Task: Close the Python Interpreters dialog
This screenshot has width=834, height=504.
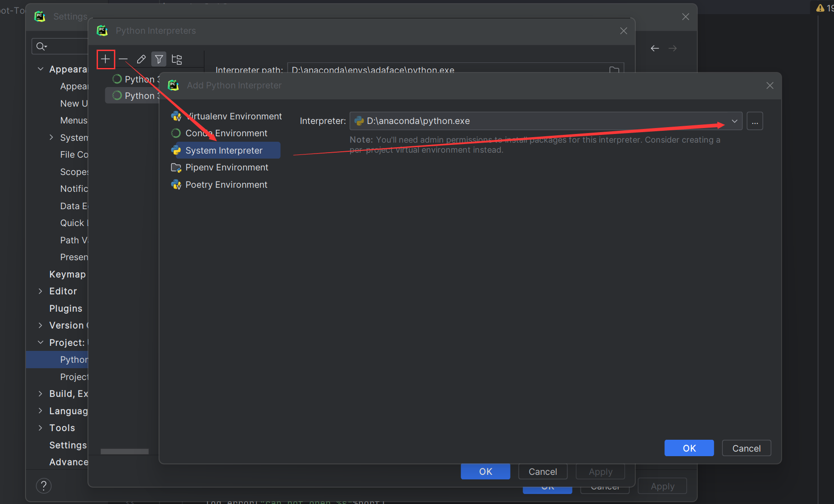Action: point(623,31)
